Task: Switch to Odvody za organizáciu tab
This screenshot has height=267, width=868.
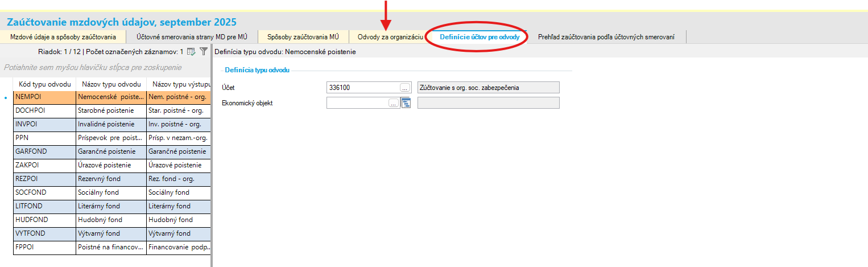Action: (390, 37)
